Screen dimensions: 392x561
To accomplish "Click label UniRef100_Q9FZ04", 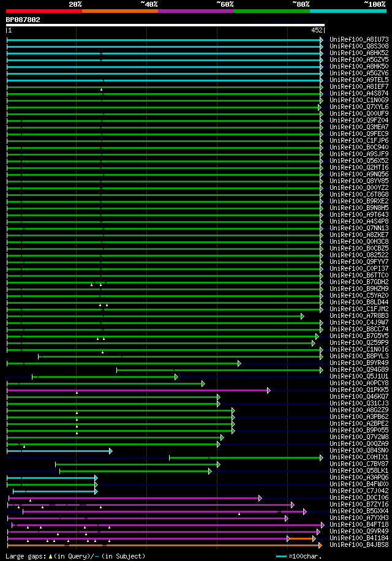I will tap(359, 120).
